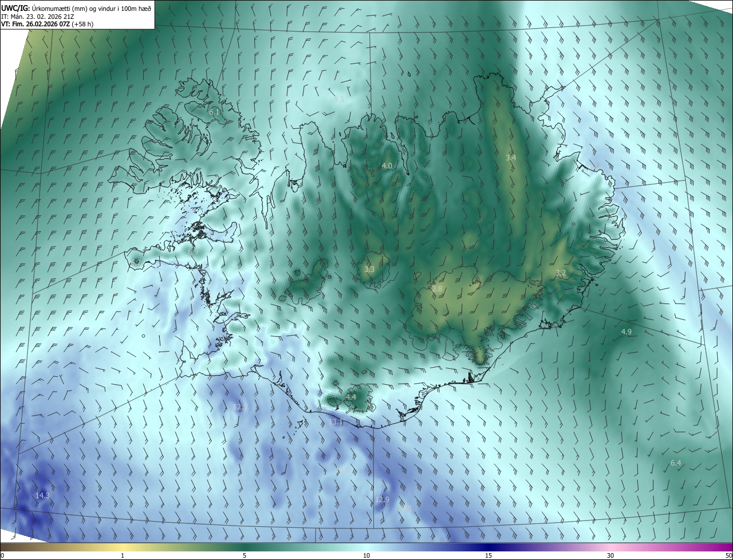This screenshot has height=560, width=733.
Task: Click the 1 tick on the color scale
Action: pyautogui.click(x=123, y=556)
